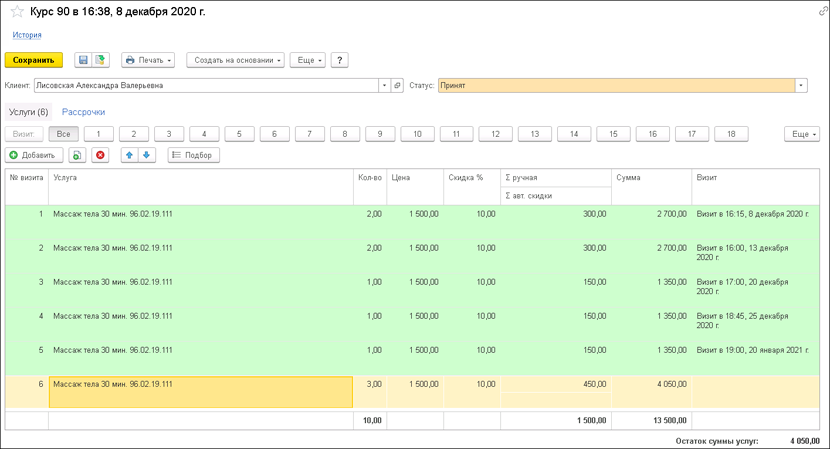Click total sum 13 500,00 in footer
Image resolution: width=830 pixels, height=449 pixels.
(x=651, y=420)
